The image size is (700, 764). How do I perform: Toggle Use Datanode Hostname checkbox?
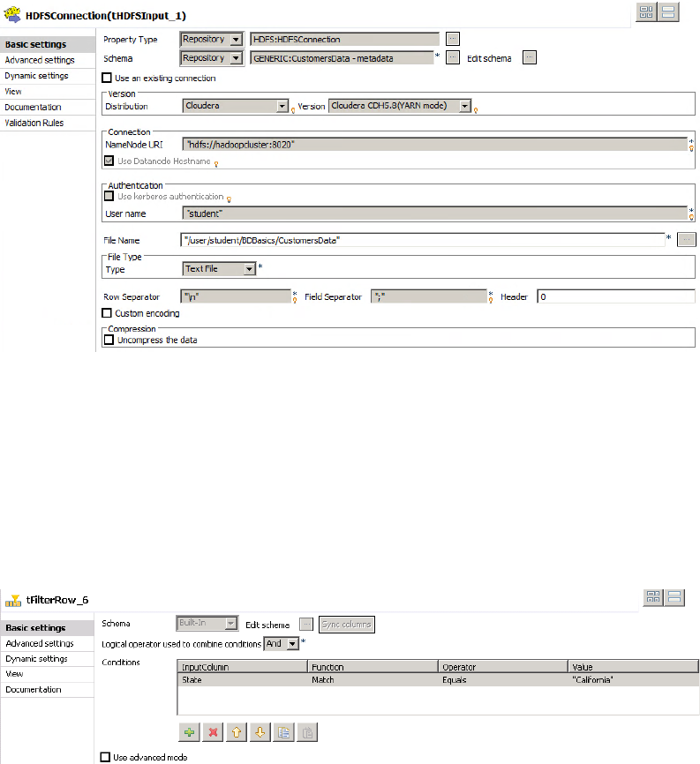[109, 161]
